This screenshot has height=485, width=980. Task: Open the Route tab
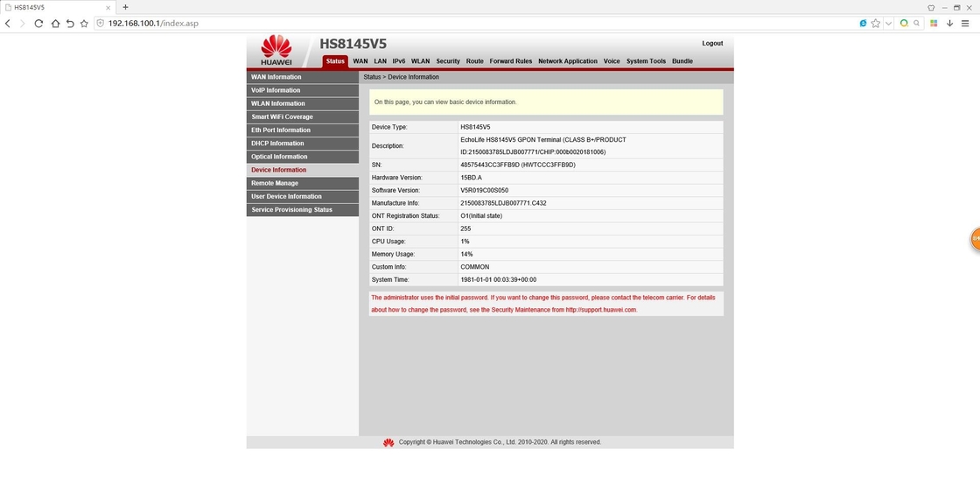pyautogui.click(x=475, y=61)
